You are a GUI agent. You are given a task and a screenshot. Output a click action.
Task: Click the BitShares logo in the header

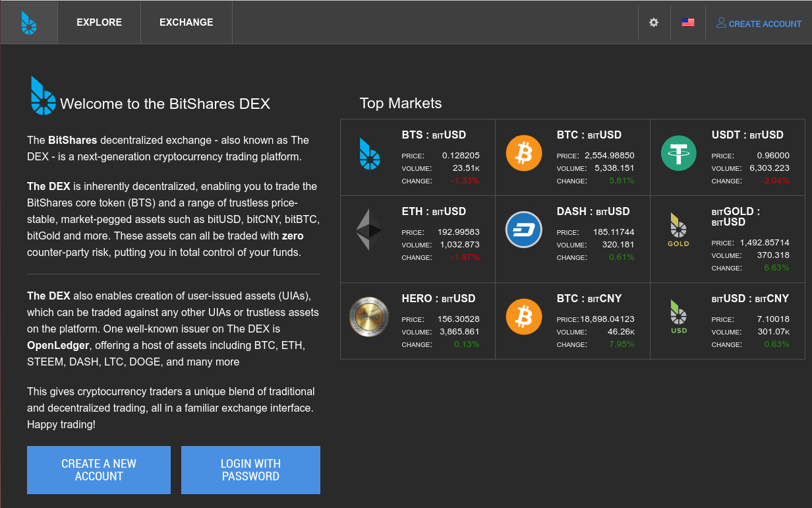[x=29, y=22]
